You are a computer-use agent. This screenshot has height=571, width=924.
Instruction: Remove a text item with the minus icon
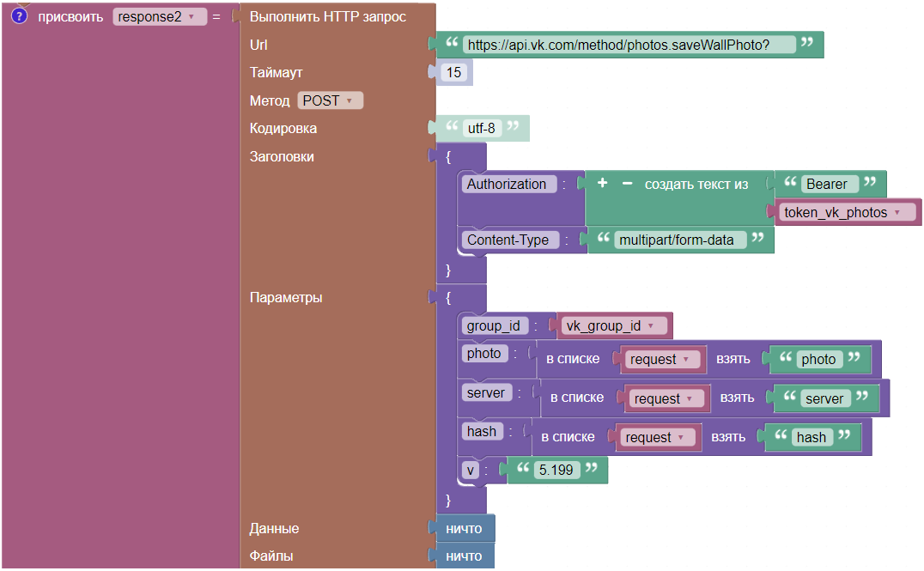pyautogui.click(x=627, y=184)
